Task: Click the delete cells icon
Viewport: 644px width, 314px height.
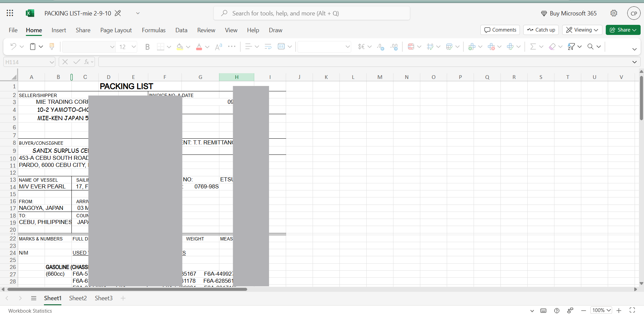Action: [x=491, y=47]
